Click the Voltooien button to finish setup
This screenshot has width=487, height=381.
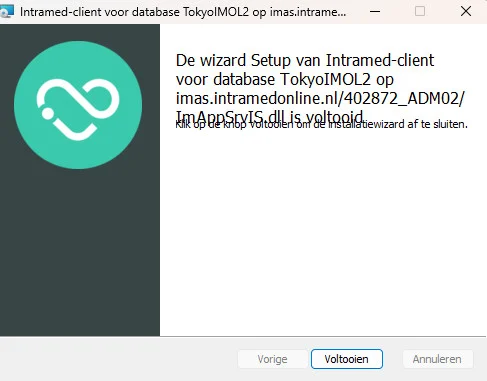(347, 359)
